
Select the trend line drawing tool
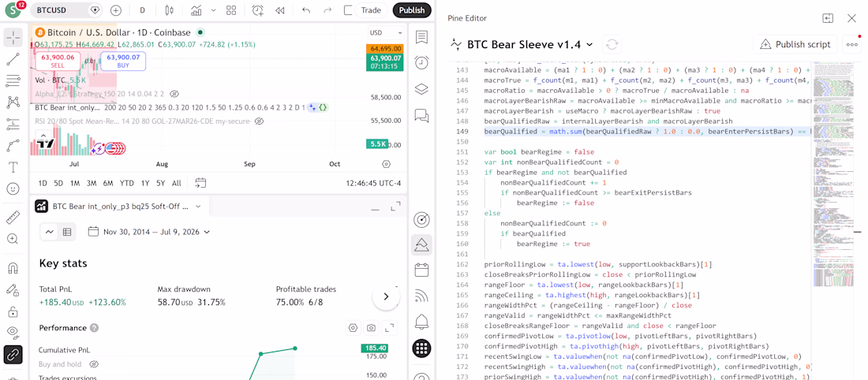(x=13, y=59)
